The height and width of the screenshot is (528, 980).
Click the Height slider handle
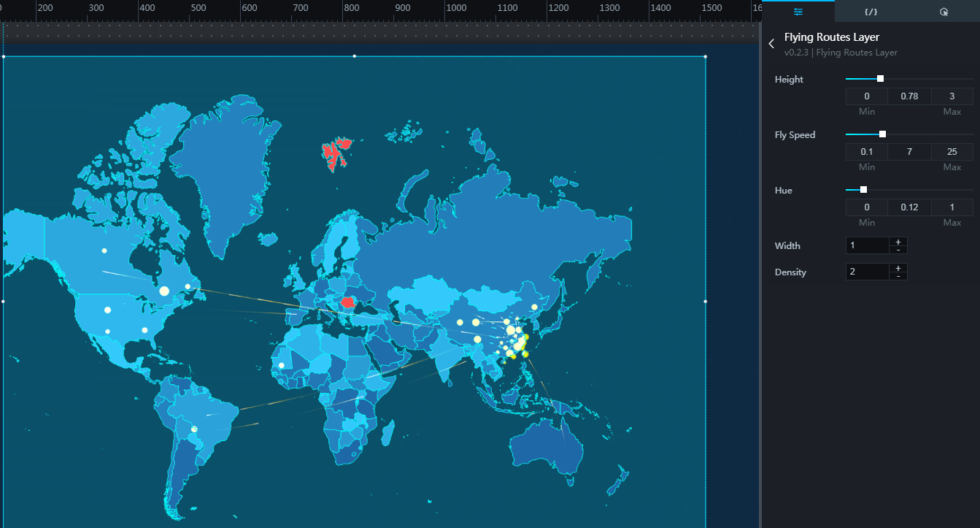[880, 79]
